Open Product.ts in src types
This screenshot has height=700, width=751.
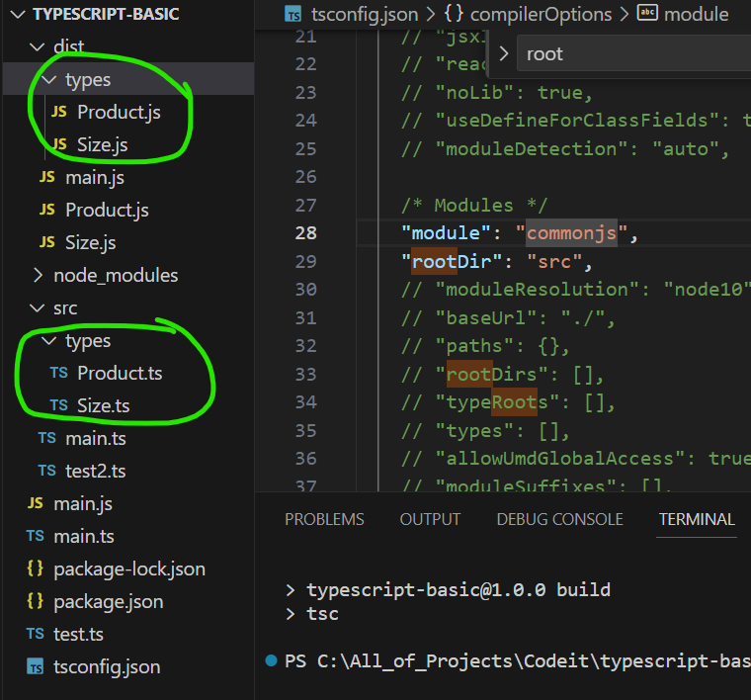(120, 374)
